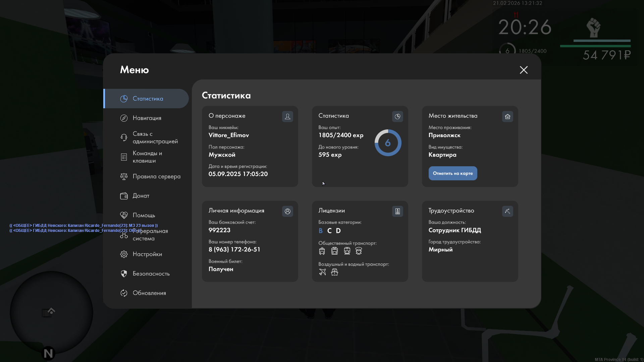Click the first public transport bus icon
Image resolution: width=644 pixels, height=362 pixels.
[322, 251]
